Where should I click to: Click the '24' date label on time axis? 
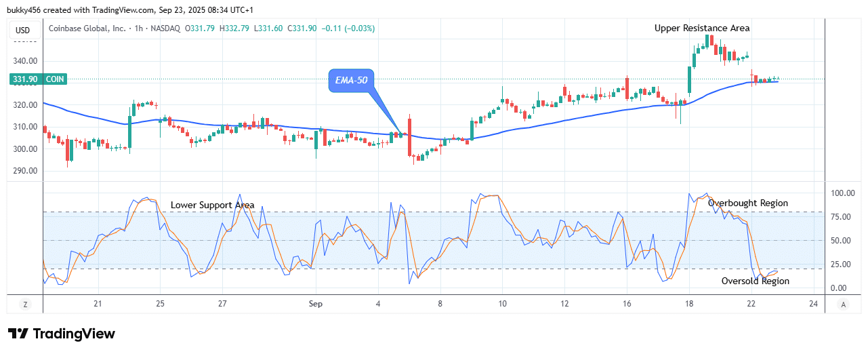(x=813, y=304)
